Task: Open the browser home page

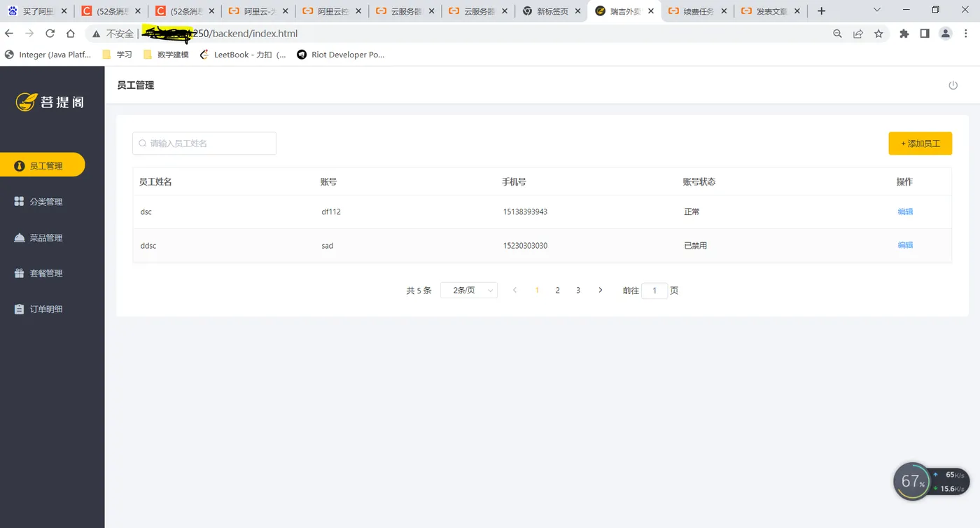Action: tap(70, 34)
